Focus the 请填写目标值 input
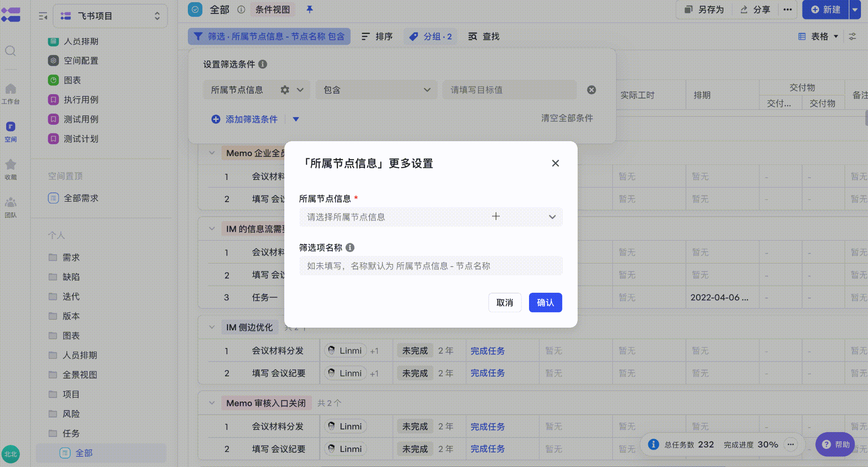This screenshot has width=868, height=467. (x=510, y=90)
